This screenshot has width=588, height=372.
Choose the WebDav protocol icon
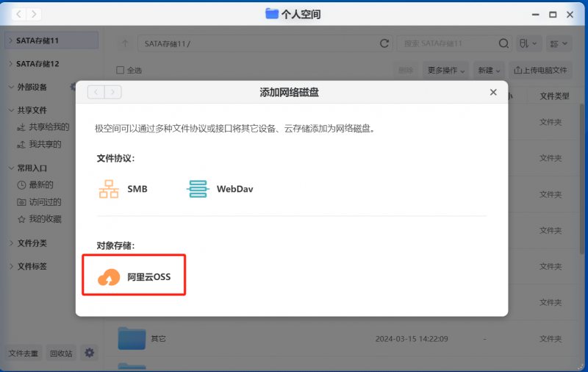(x=197, y=189)
